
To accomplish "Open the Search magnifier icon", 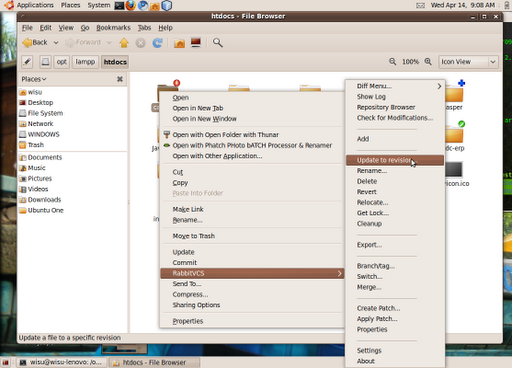I will click(x=218, y=43).
